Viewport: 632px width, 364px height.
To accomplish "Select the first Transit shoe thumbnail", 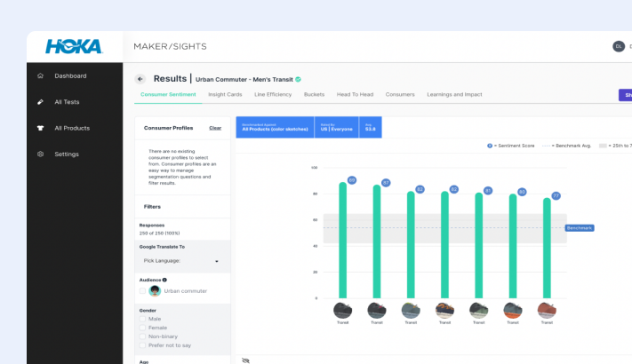I will [343, 310].
